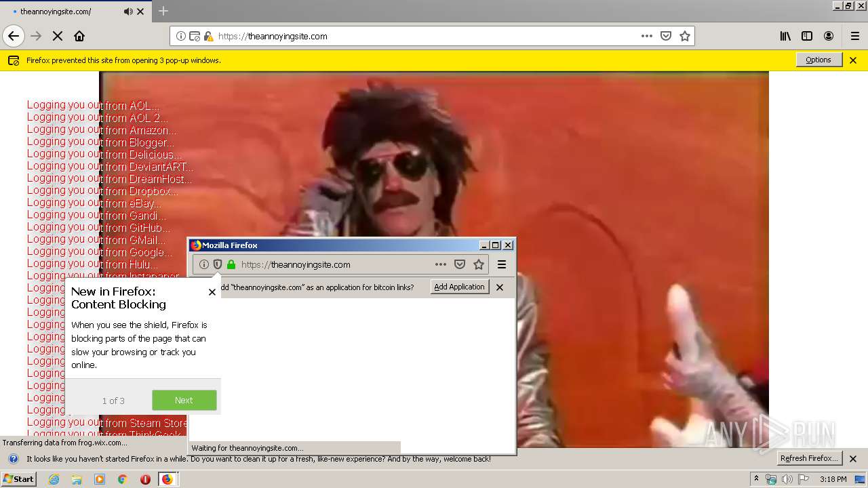Maximize the Mozilla Firefox popup window
This screenshot has width=868, height=488.
495,245
